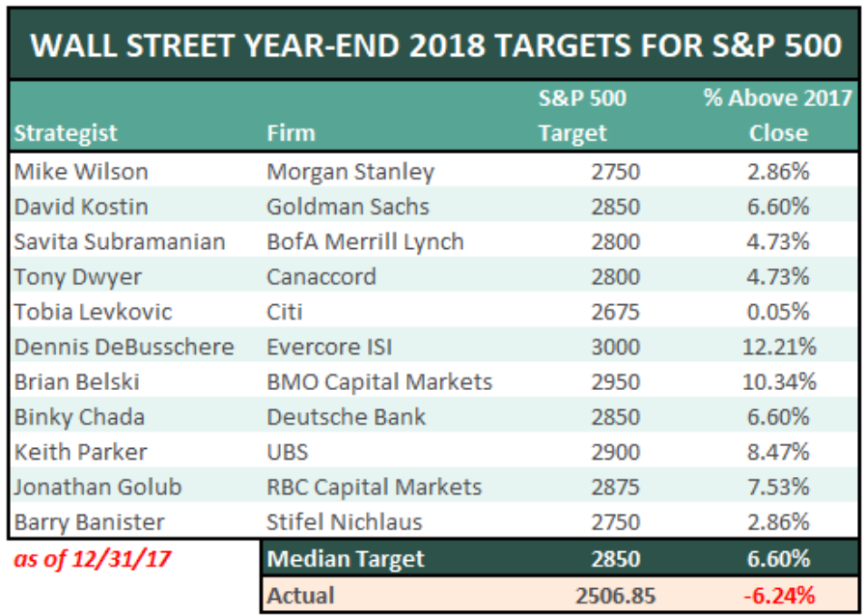
Task: Click the S&P 500 Target column header
Action: [582, 115]
